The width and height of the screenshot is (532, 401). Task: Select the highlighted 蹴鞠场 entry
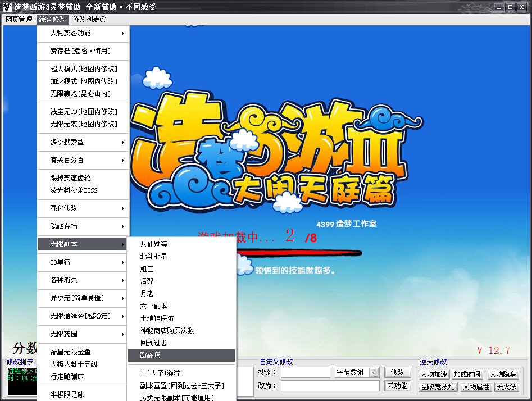[181, 356]
